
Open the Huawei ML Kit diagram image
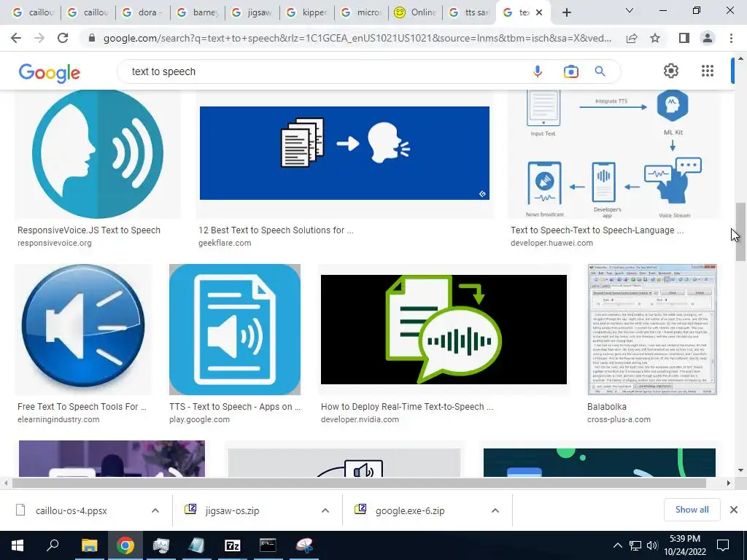point(614,154)
